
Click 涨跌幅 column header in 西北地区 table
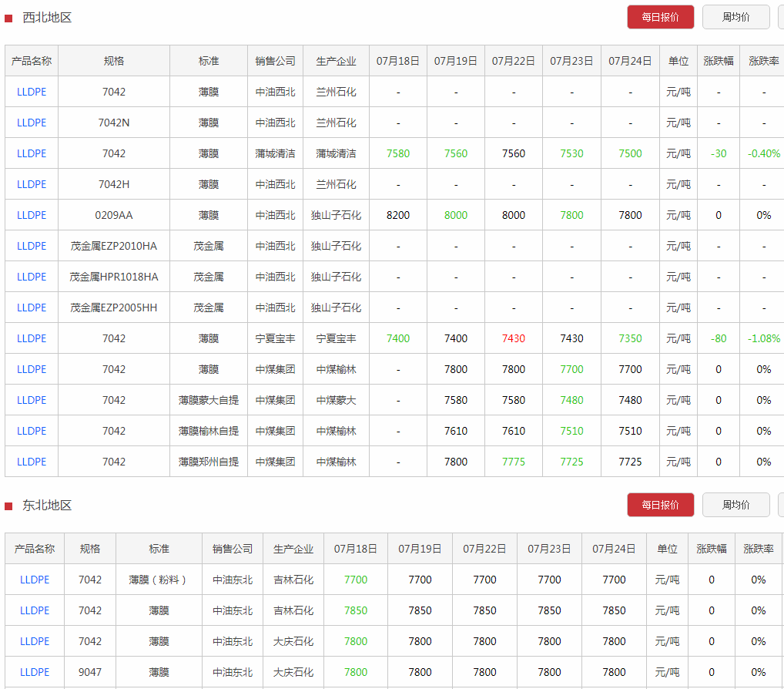point(719,61)
